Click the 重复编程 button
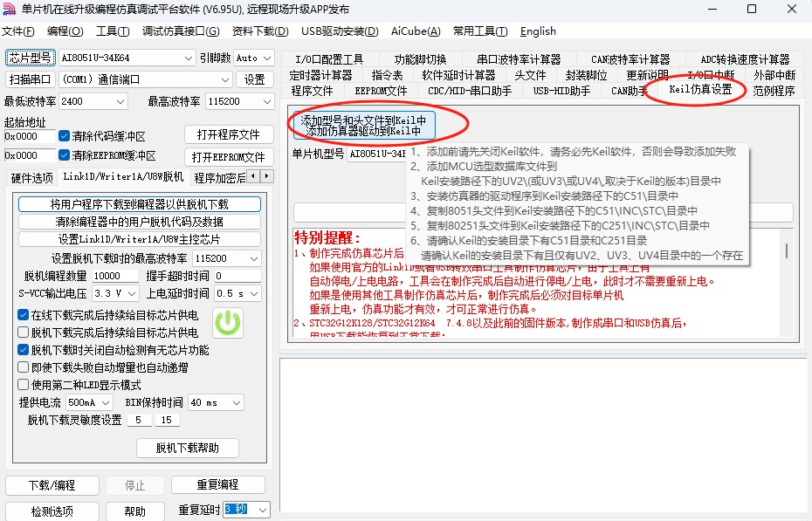Screen dimensions: 812x521 [x=217, y=485]
